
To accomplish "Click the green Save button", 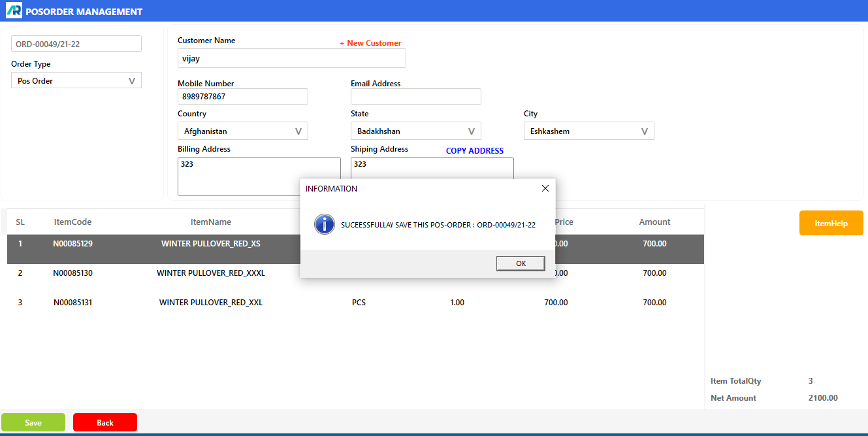I will click(33, 423).
